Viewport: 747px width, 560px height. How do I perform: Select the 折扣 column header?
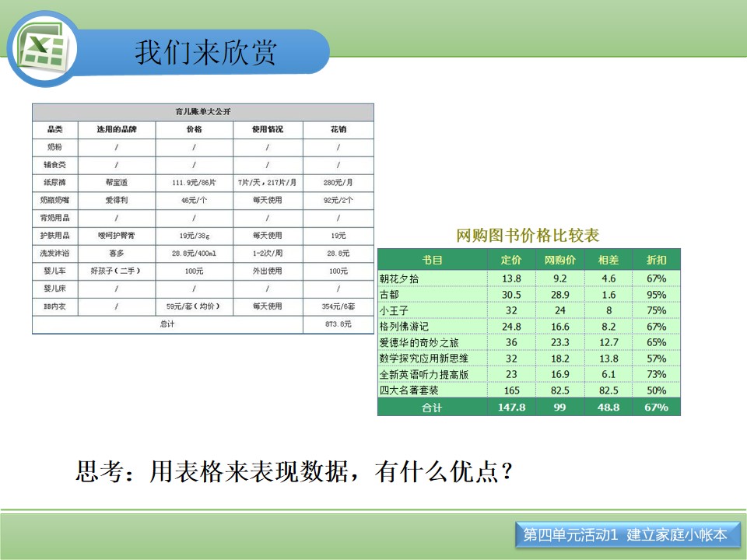point(657,260)
